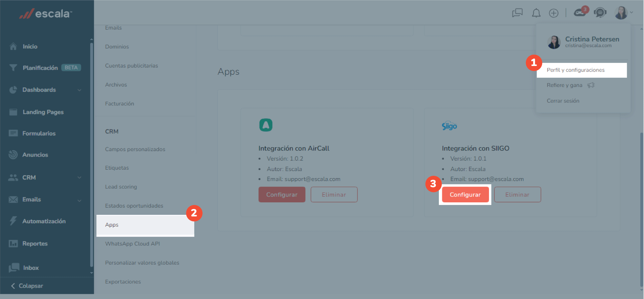Open Estados oportunidades settings item
Image resolution: width=644 pixels, height=299 pixels.
[x=134, y=206]
